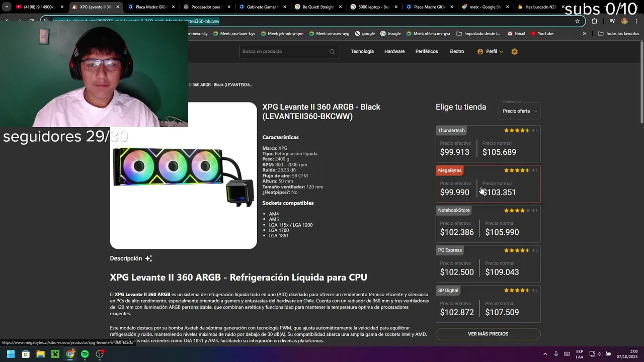Click the LGA 1851 socket entry
Screen dimensions: 644x362
[279, 235]
